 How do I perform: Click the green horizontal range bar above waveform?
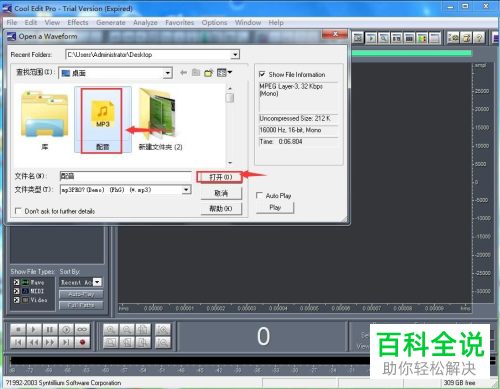412,53
